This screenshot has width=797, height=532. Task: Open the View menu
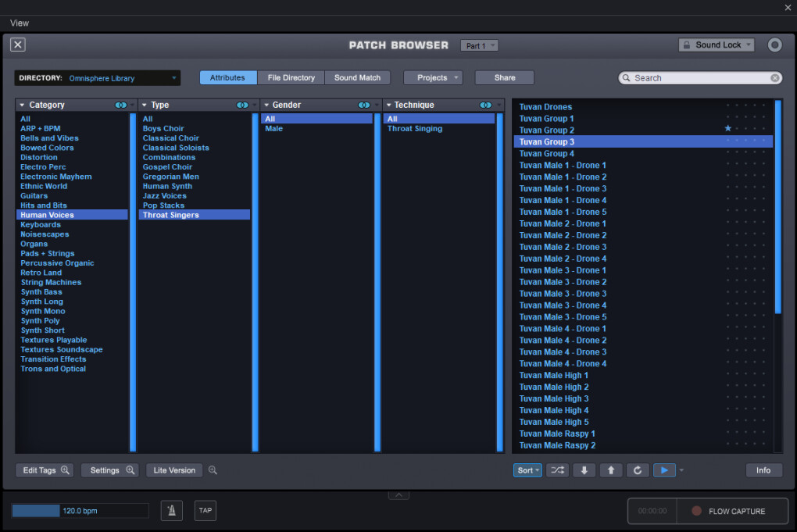pyautogui.click(x=20, y=23)
